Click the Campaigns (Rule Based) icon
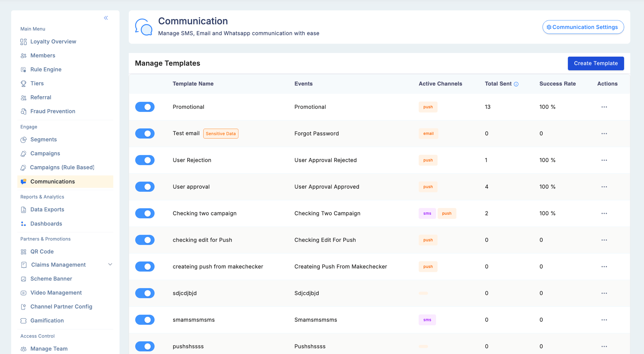Image resolution: width=644 pixels, height=354 pixels. click(x=24, y=167)
